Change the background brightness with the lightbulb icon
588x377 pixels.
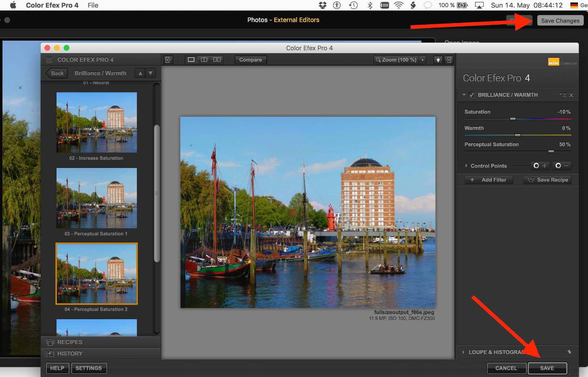[438, 60]
